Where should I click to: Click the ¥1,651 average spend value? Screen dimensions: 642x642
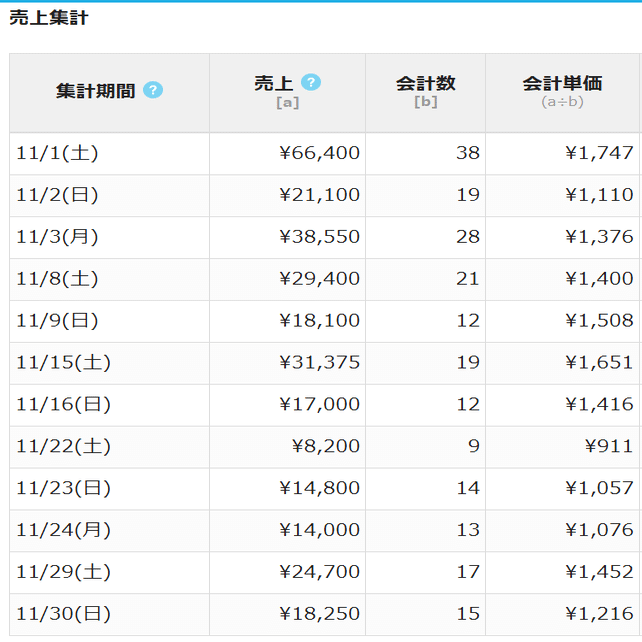599,363
